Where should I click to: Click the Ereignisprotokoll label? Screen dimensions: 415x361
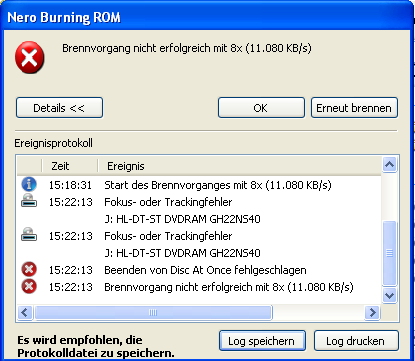tap(53, 143)
